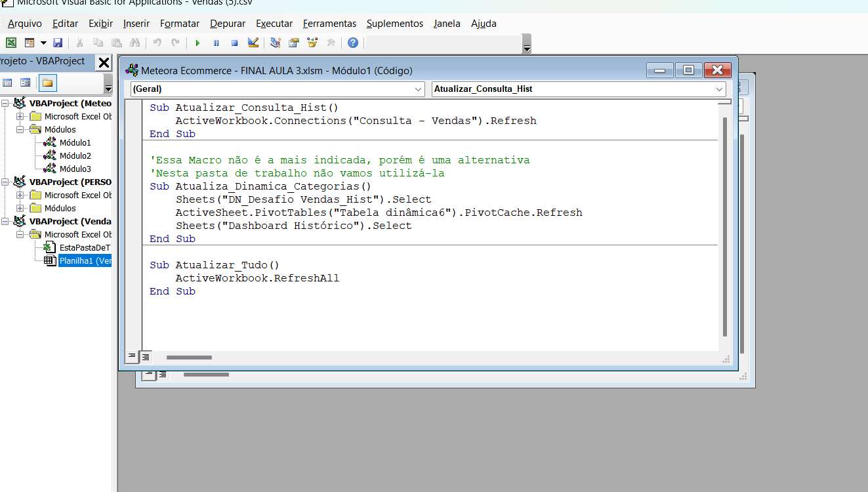This screenshot has width=868, height=492.
Task: Close the Project Explorer pane with X
Action: click(104, 62)
